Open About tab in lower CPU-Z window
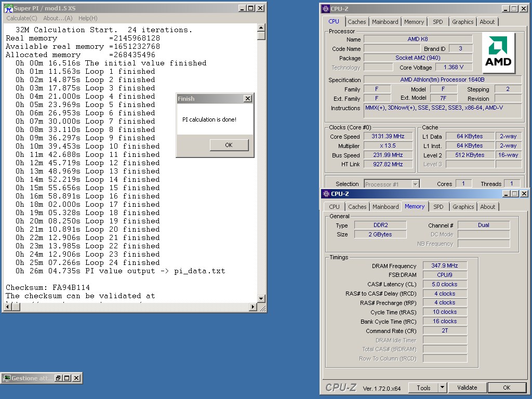This screenshot has height=399, width=532. [x=487, y=207]
